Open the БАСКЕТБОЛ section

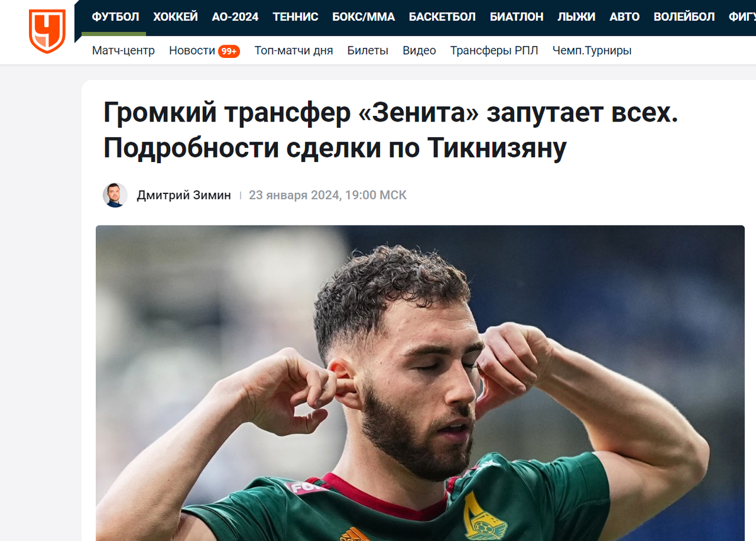pos(442,17)
